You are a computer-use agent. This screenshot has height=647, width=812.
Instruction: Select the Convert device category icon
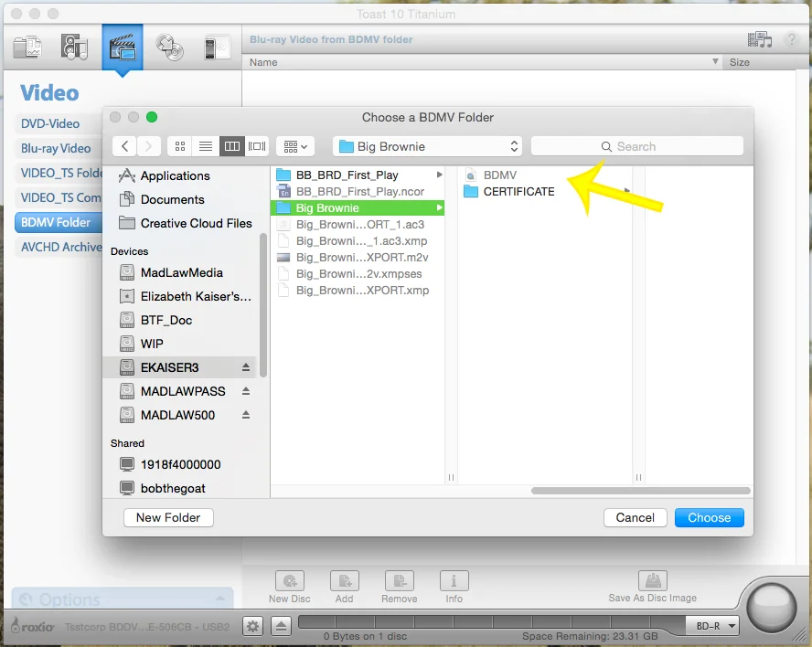(x=216, y=48)
